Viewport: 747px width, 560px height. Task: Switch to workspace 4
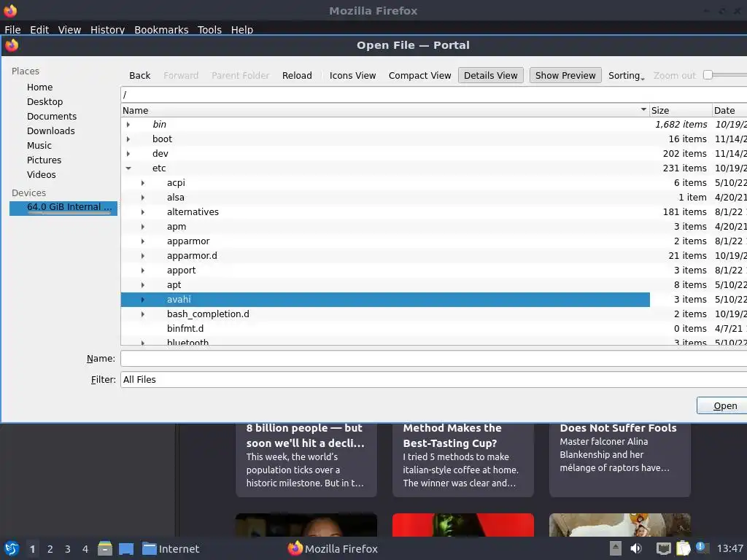point(85,549)
